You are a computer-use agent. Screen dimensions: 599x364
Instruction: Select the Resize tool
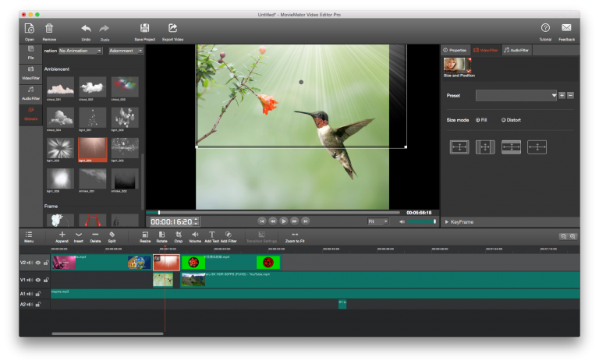click(145, 236)
